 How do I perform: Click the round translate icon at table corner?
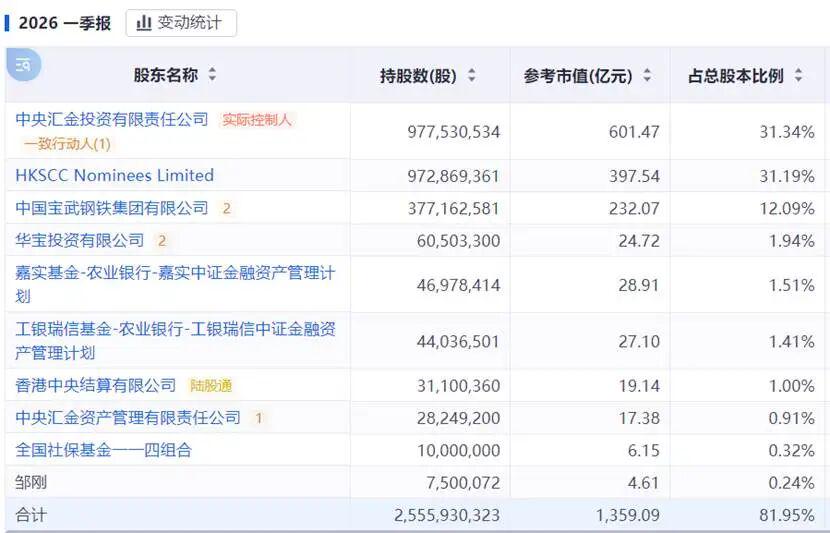click(x=23, y=65)
